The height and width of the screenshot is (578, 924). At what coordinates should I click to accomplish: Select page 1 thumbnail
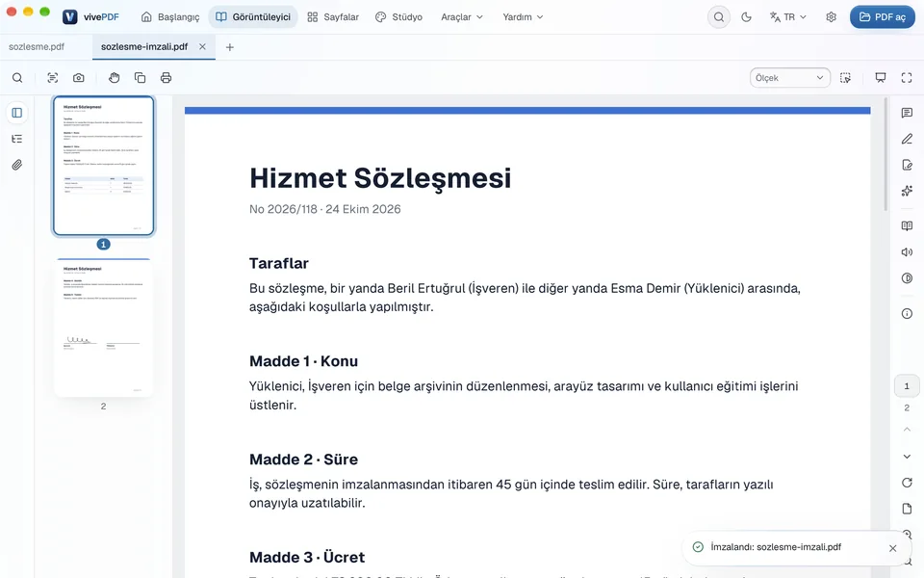[103, 166]
